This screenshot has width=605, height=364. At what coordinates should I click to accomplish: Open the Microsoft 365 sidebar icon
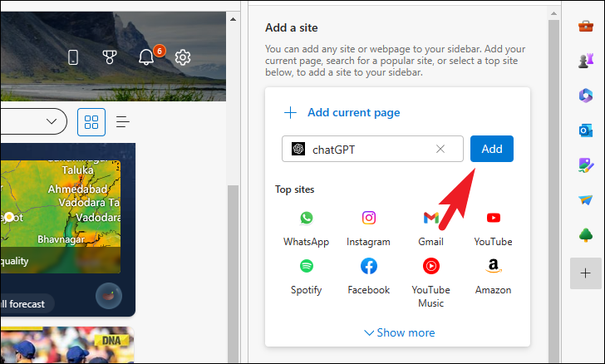[585, 96]
